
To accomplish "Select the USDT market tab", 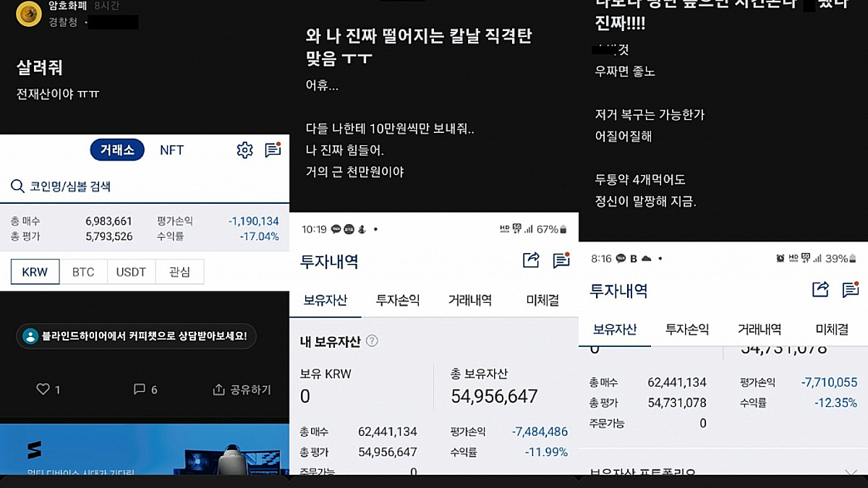I will point(131,271).
